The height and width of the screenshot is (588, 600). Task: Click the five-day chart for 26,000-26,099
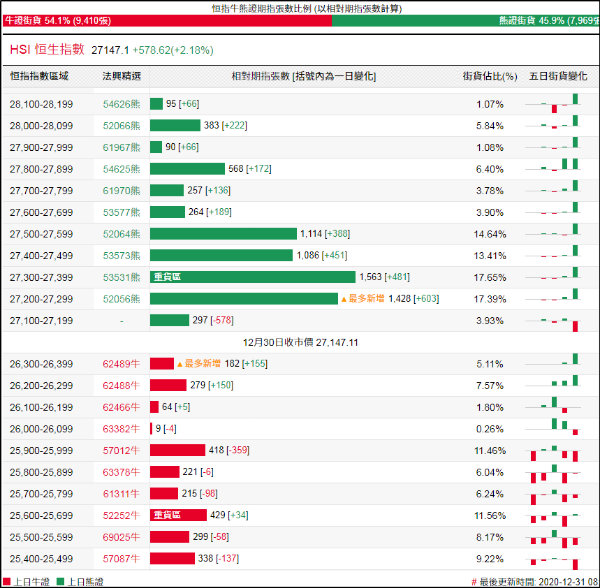click(553, 428)
